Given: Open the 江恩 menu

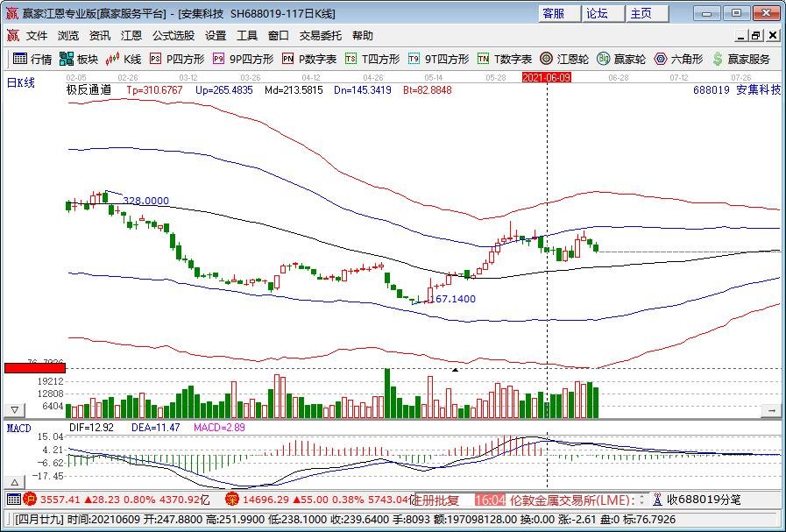Looking at the screenshot, I should 131,36.
